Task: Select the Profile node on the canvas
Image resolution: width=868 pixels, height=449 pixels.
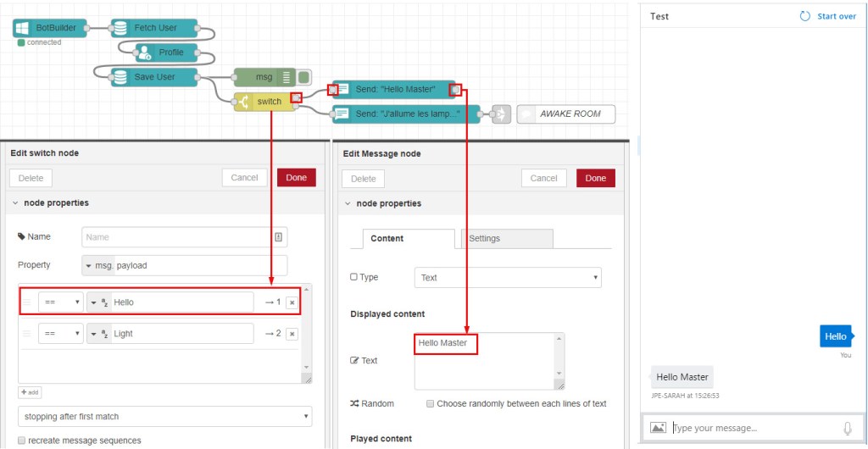Action: 170,53
